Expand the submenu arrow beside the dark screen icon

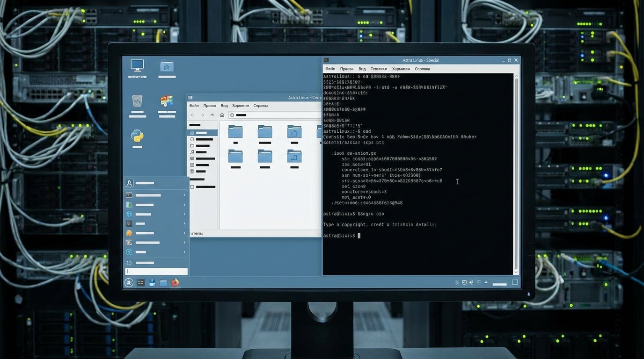click(184, 195)
